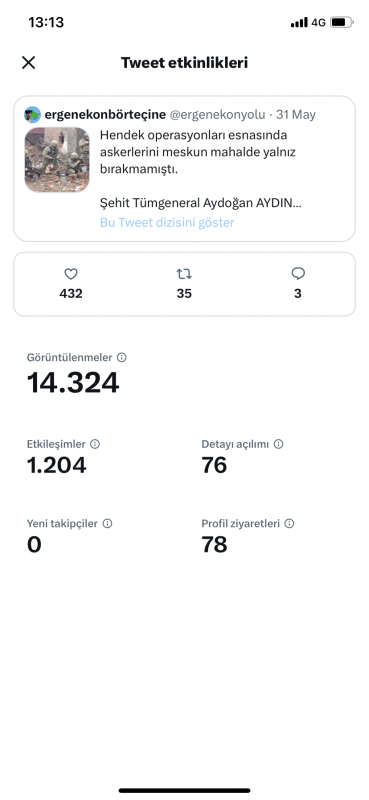Image resolution: width=369 pixels, height=800 pixels.
Task: Open the @ergenekonyolu handle
Action: (217, 115)
